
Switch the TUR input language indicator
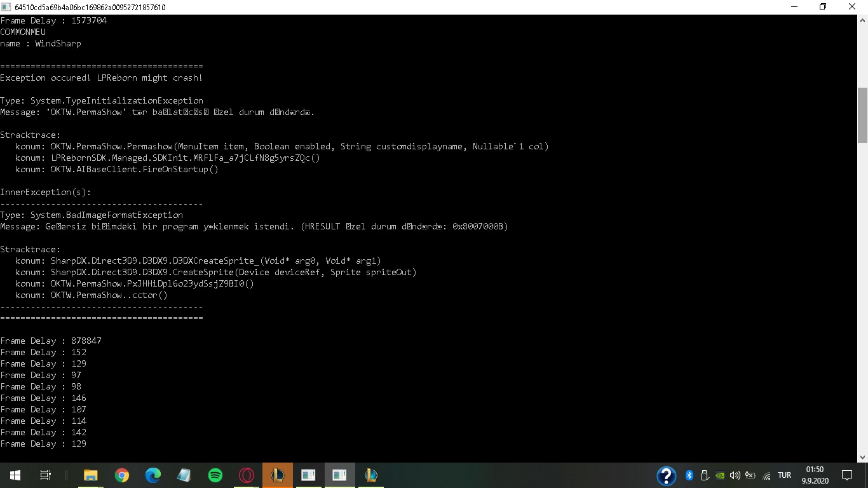785,475
